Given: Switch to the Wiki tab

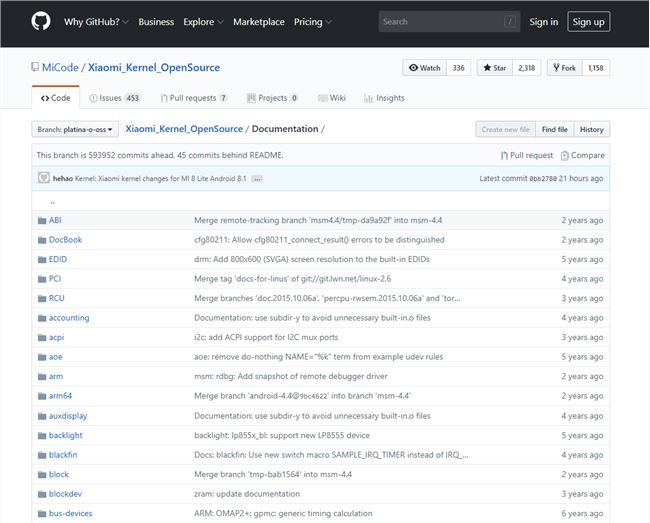Looking at the screenshot, I should pos(332,98).
